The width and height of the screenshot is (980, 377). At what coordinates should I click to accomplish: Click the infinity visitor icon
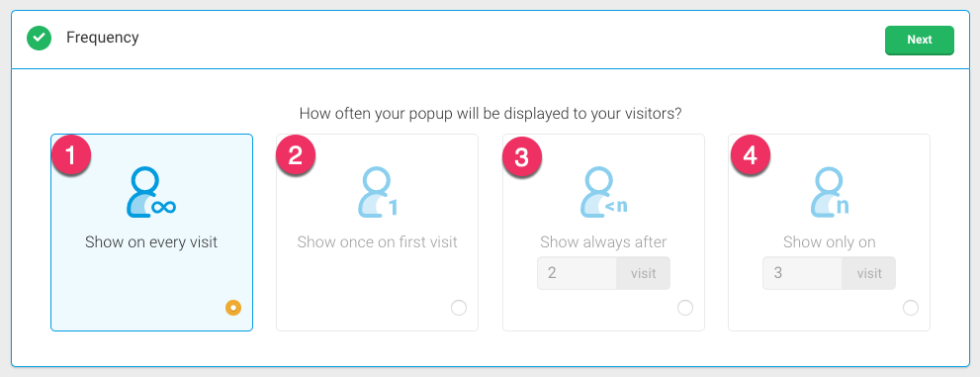pyautogui.click(x=151, y=192)
